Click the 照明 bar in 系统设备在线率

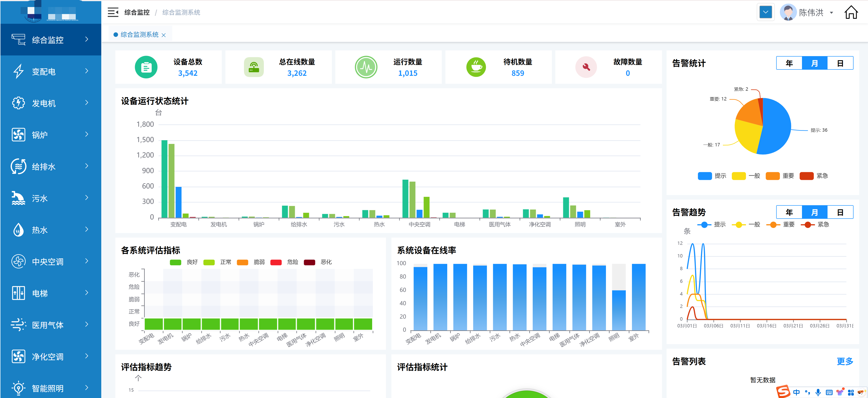pyautogui.click(x=619, y=310)
